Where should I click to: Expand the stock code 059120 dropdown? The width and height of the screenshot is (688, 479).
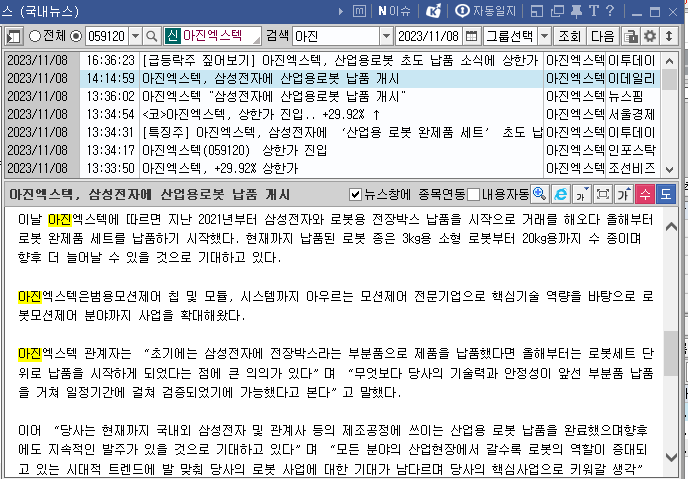[135, 36]
